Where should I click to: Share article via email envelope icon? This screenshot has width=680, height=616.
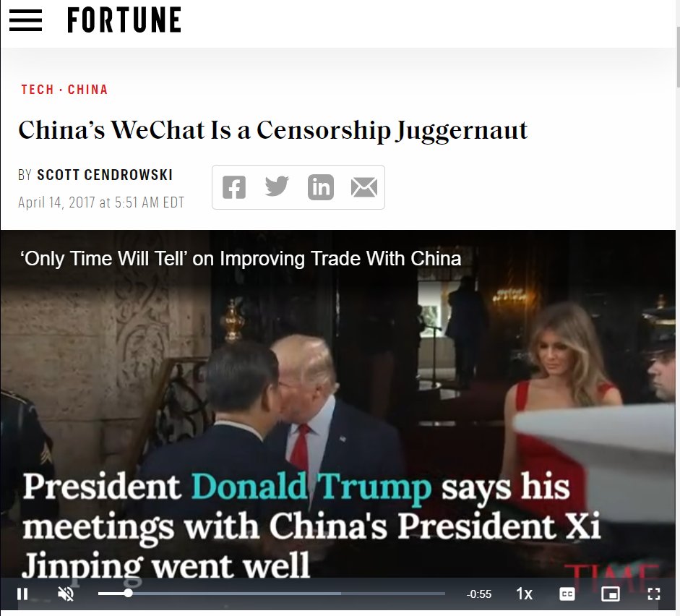(364, 187)
